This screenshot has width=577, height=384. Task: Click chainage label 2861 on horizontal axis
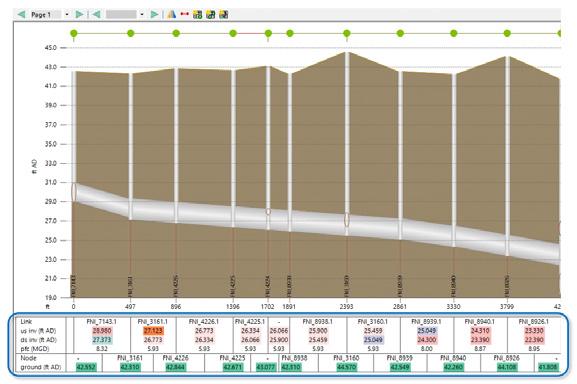[400, 306]
